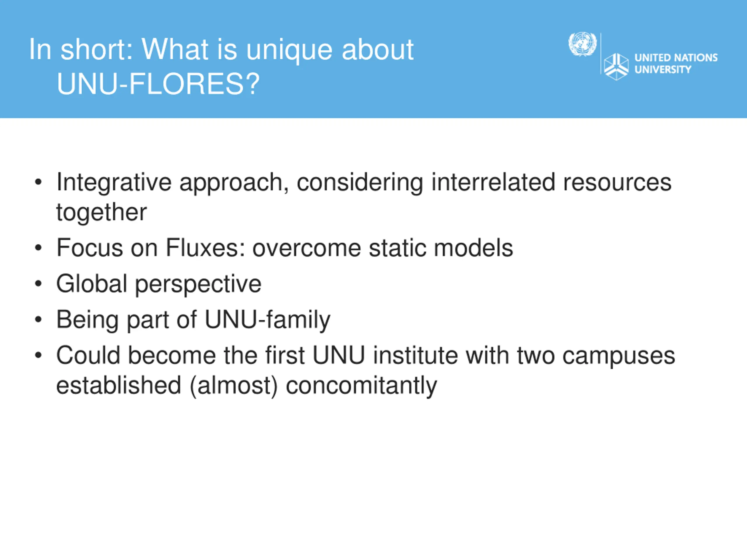Viewport: 747px width, 560px height.
Task: Click 'Could become the first UNU institute' line
Action: (x=365, y=356)
